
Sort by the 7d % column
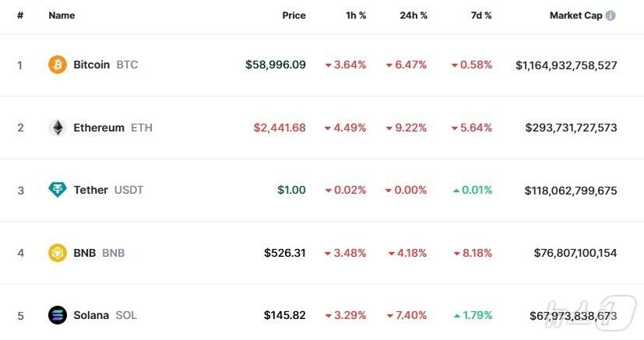480,16
